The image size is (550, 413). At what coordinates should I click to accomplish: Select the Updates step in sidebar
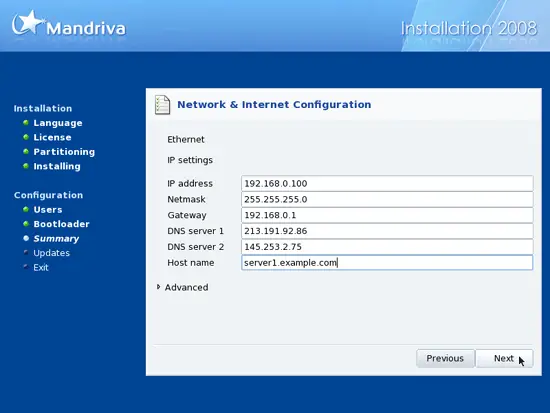tap(52, 253)
